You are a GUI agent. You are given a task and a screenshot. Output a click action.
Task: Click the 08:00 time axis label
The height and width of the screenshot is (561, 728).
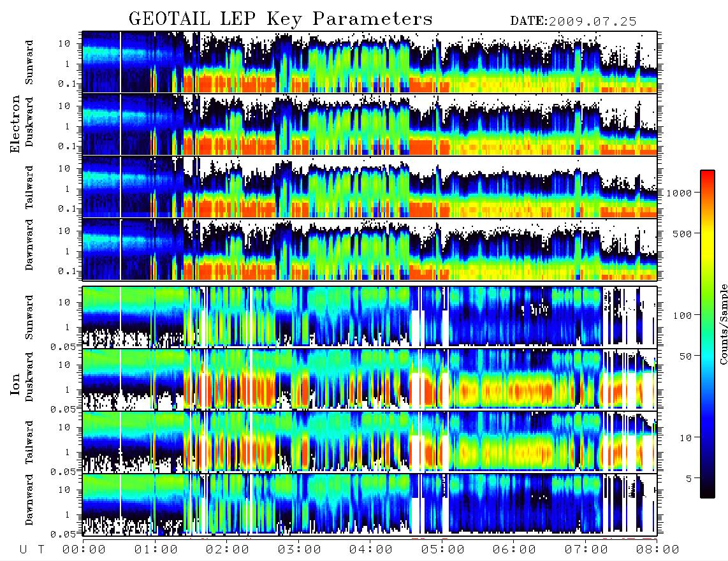(658, 550)
